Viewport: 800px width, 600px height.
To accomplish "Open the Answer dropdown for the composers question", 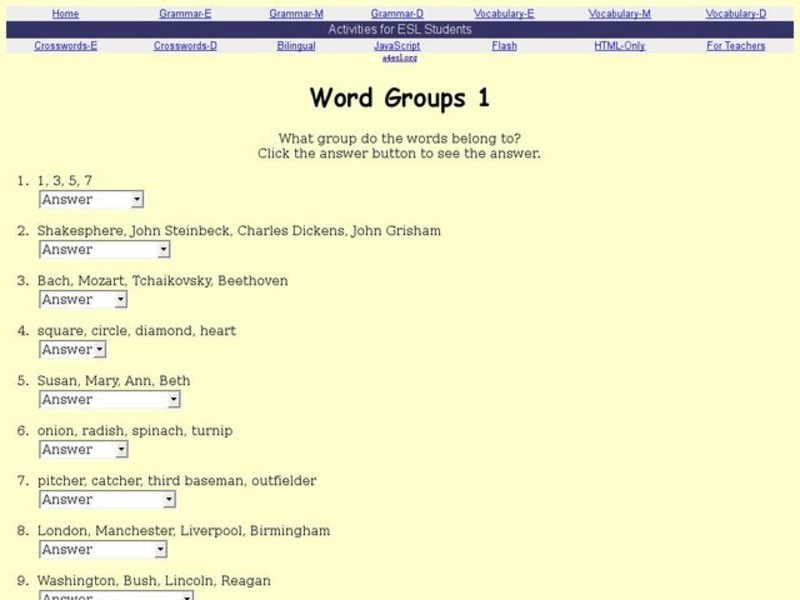I will 82,299.
